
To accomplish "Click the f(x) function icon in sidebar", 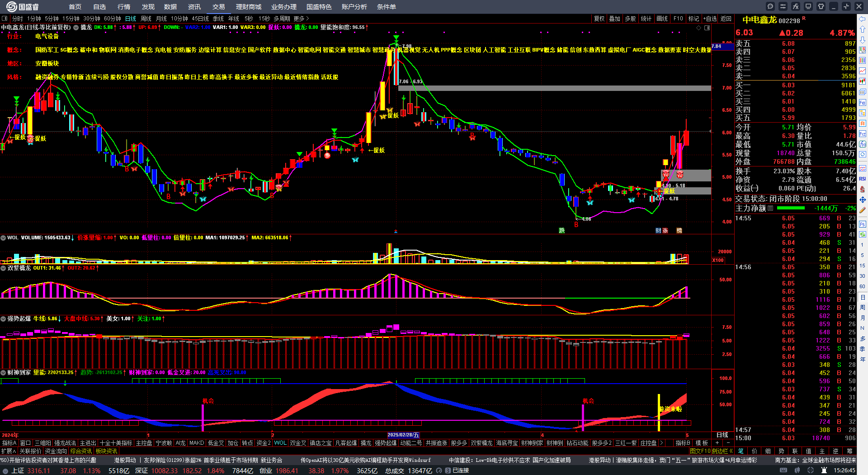I will coord(863,144).
